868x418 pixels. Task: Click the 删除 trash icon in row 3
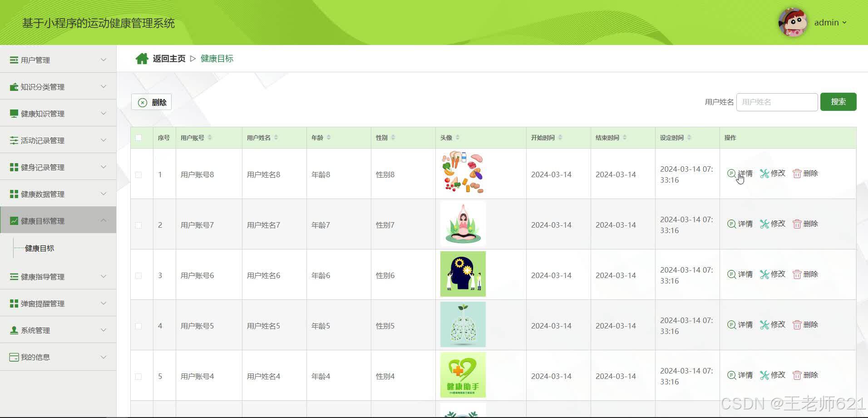pos(797,274)
